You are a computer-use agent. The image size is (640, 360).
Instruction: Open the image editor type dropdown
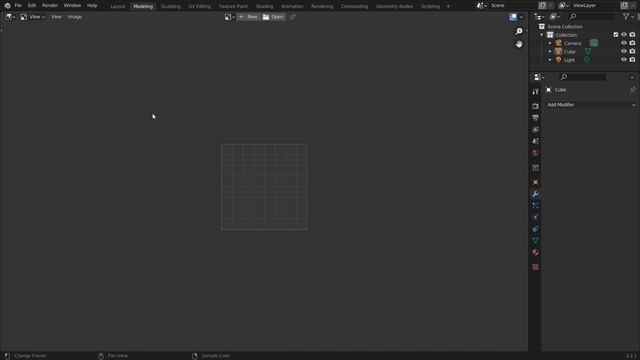(x=10, y=17)
